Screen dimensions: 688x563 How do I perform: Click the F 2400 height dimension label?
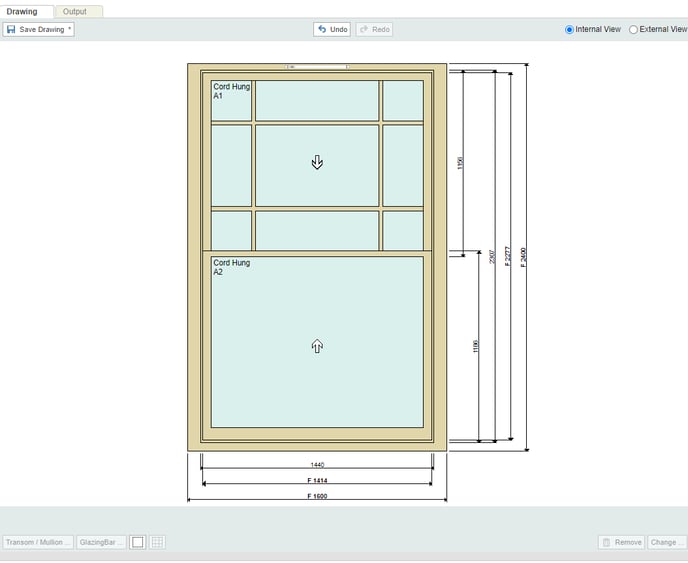tap(524, 256)
